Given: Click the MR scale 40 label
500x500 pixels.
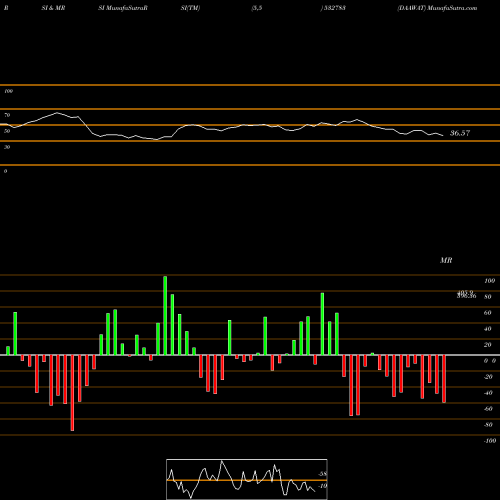Looking at the screenshot, I should coord(487,329).
